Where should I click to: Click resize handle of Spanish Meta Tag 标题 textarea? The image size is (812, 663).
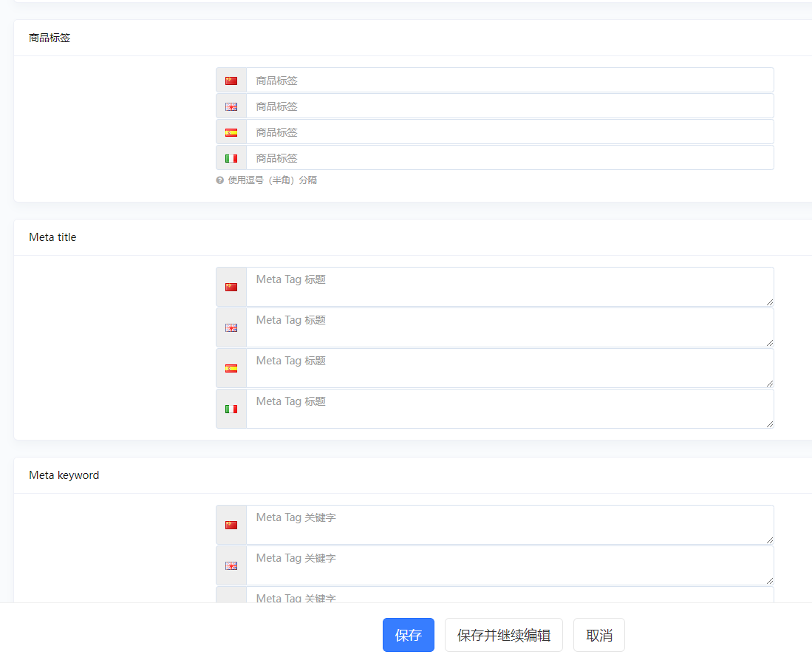pos(770,384)
